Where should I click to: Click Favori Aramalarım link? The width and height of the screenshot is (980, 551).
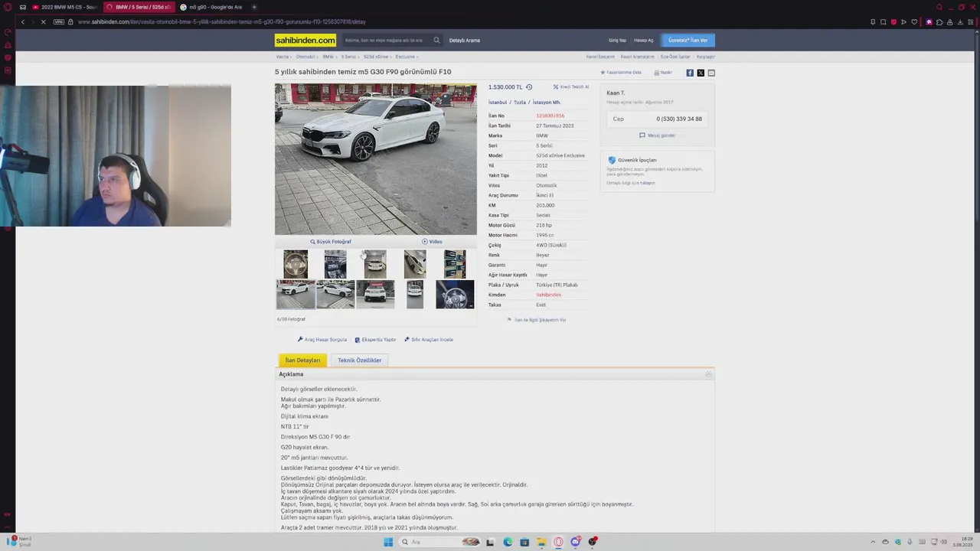click(x=638, y=57)
